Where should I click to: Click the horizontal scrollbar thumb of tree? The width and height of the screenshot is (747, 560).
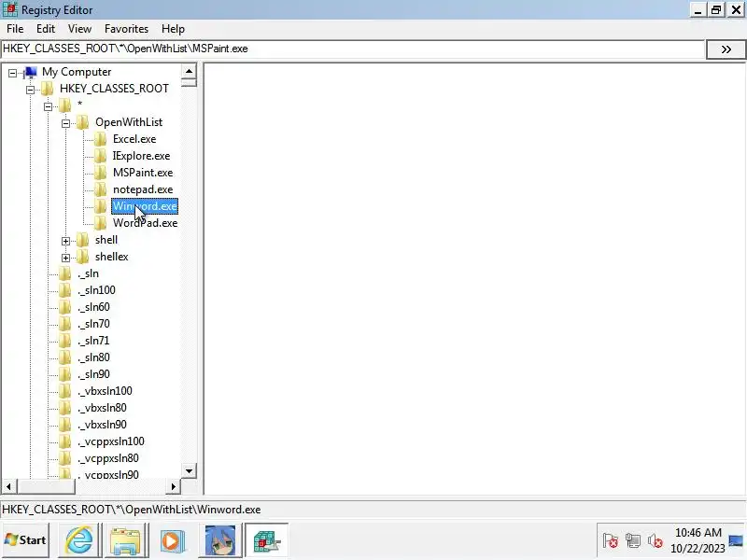tap(46, 486)
